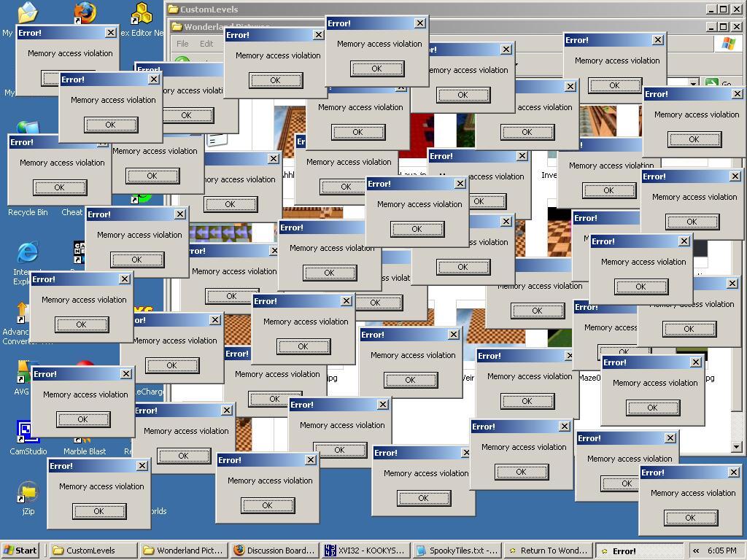Open Edit menu in Wonderland Pictures window

206,44
